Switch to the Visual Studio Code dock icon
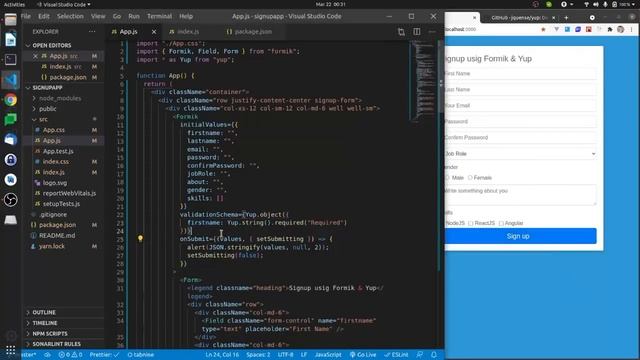This screenshot has width=640, height=360. (x=11, y=80)
